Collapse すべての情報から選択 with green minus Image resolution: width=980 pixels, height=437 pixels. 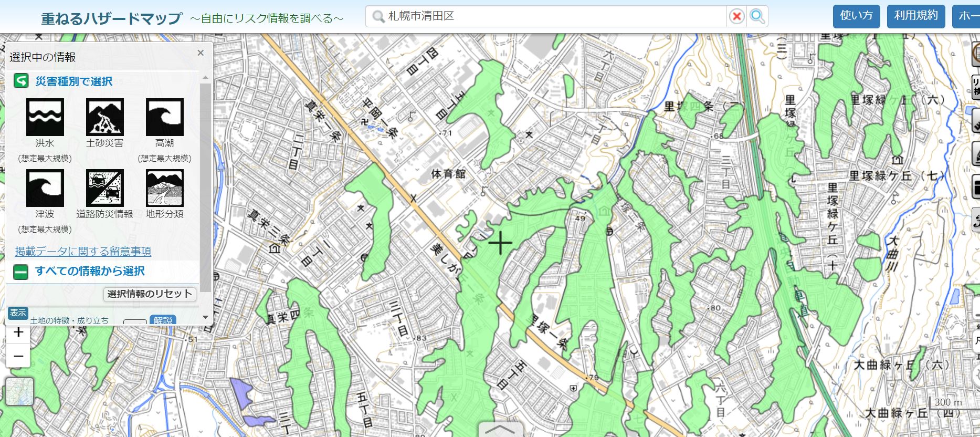(x=21, y=272)
